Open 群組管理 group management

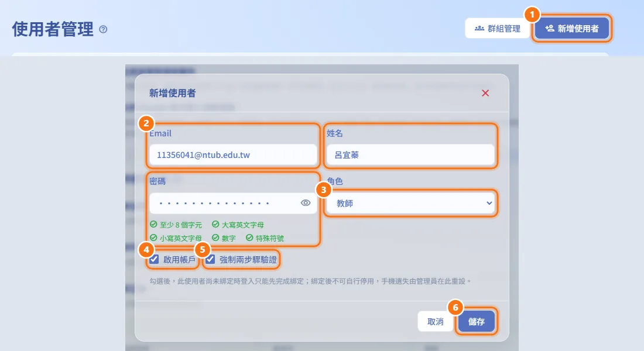pyautogui.click(x=498, y=28)
